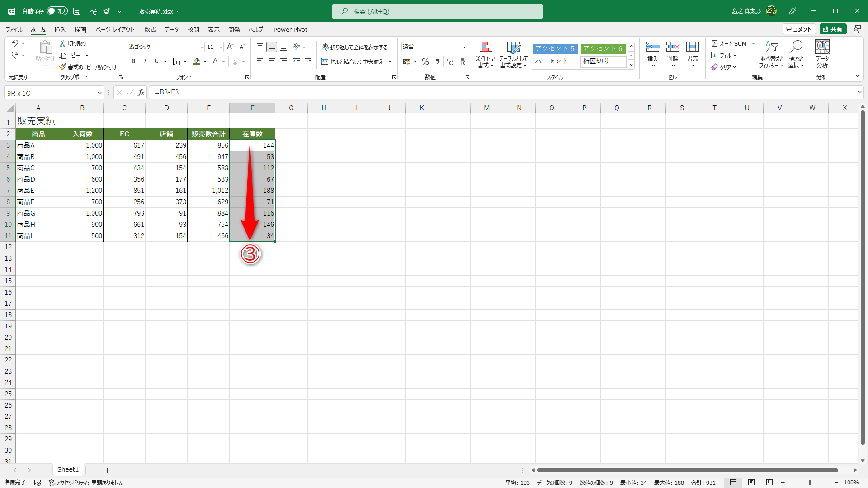The height and width of the screenshot is (488, 868).
Task: Click the zoom slider handle
Action: click(809, 483)
